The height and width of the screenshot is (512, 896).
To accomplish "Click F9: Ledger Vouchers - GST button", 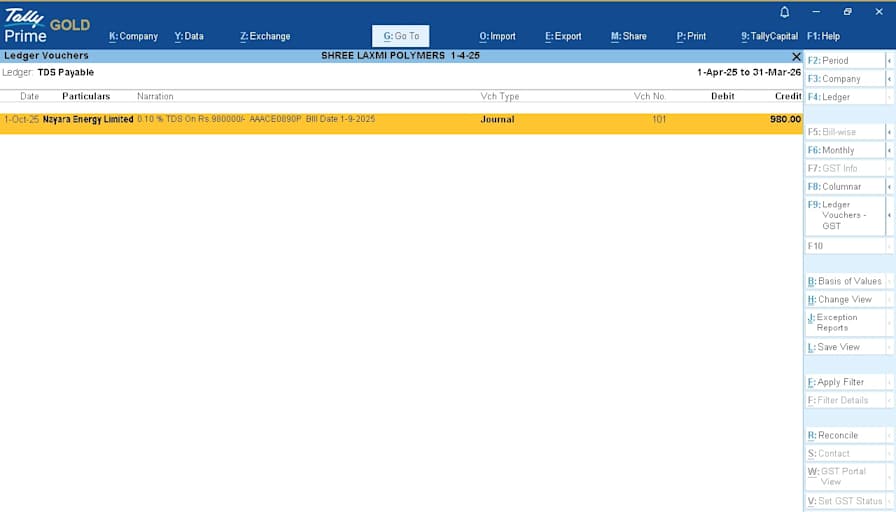I will pos(845,215).
